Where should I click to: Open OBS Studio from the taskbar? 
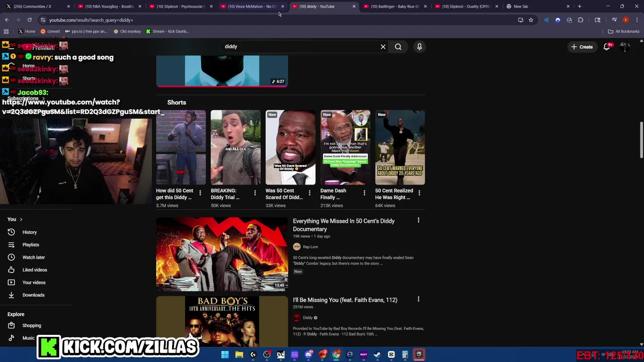point(267,355)
